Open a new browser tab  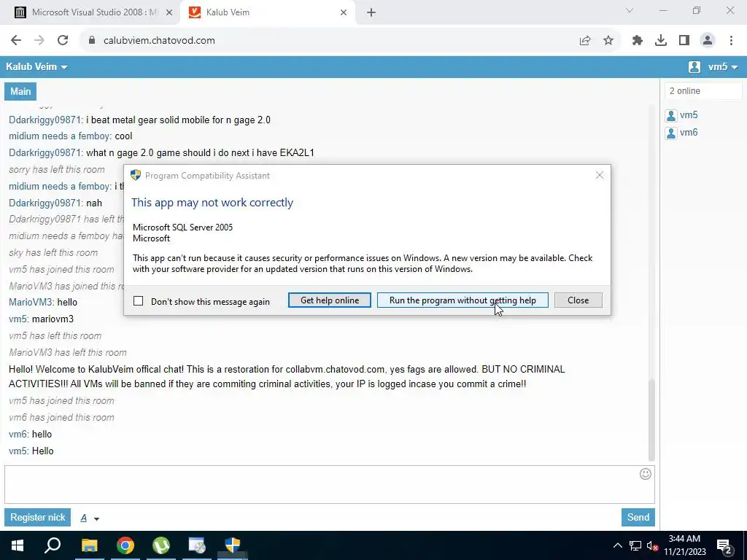(x=371, y=12)
